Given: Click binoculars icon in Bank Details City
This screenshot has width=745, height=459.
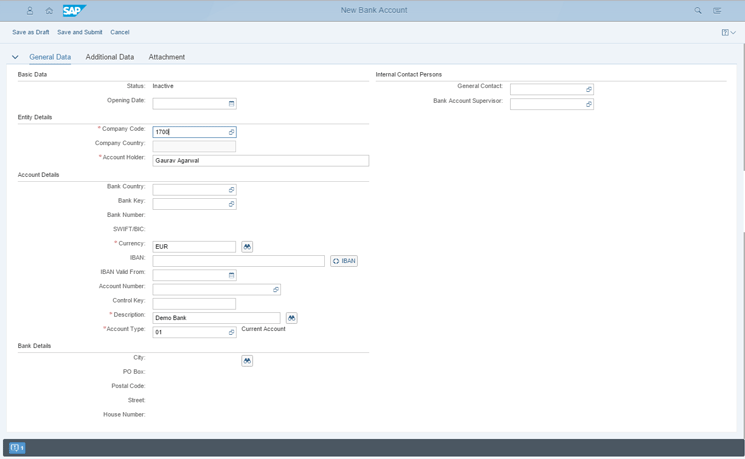Looking at the screenshot, I should click(x=247, y=361).
